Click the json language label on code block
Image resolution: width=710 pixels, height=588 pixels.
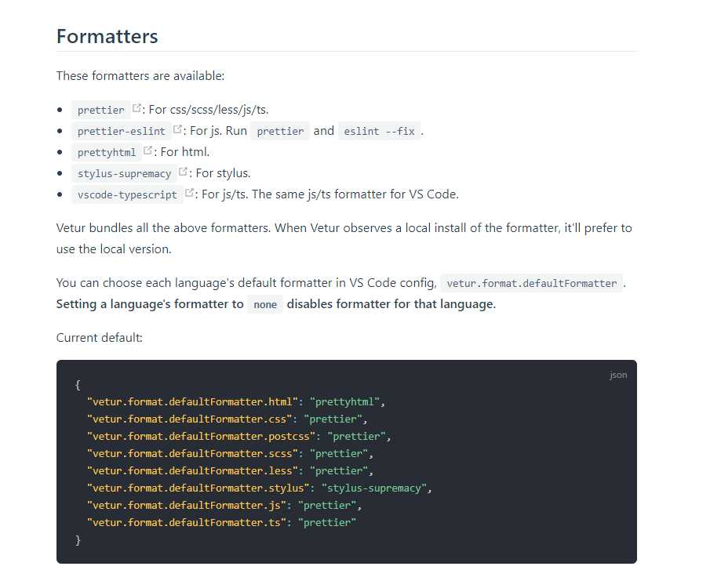pyautogui.click(x=618, y=376)
